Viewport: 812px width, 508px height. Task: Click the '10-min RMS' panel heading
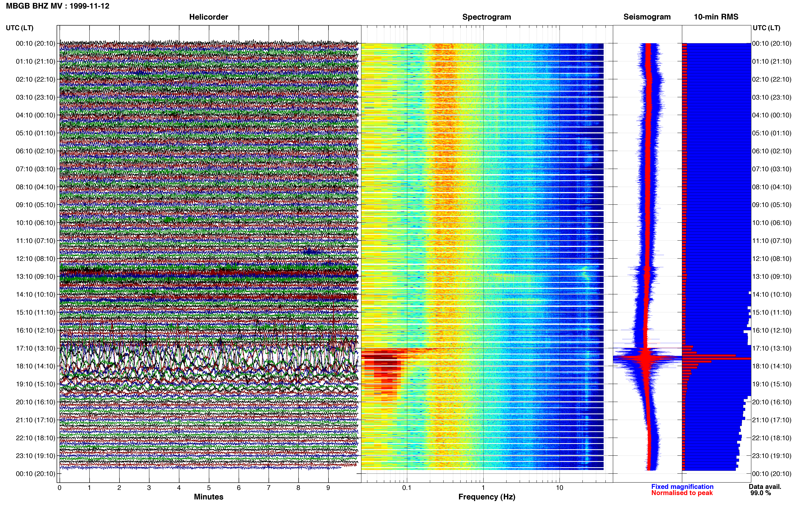coord(716,17)
